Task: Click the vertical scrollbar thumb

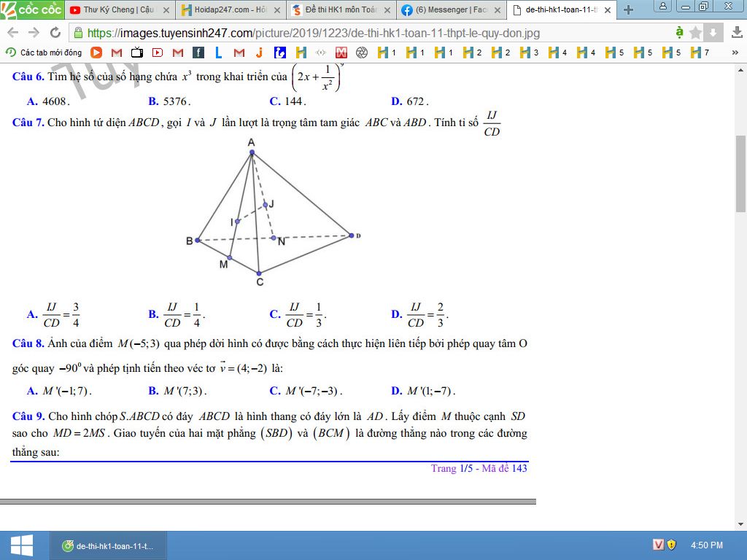Action: pos(740,174)
